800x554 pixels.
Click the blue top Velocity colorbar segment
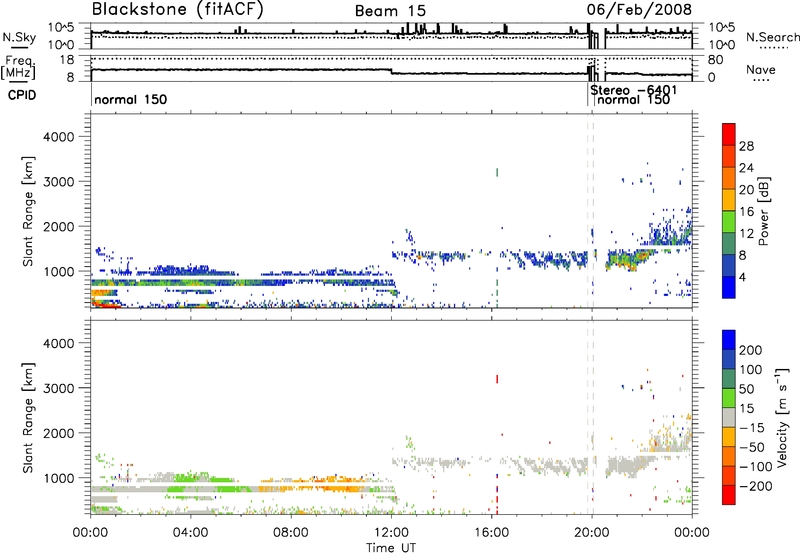click(729, 339)
